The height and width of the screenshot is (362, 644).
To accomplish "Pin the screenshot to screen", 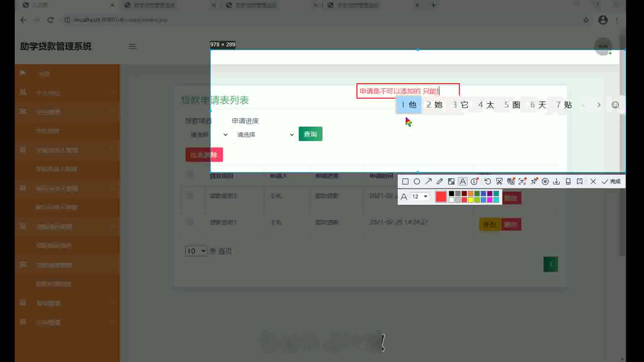I will [x=534, y=181].
